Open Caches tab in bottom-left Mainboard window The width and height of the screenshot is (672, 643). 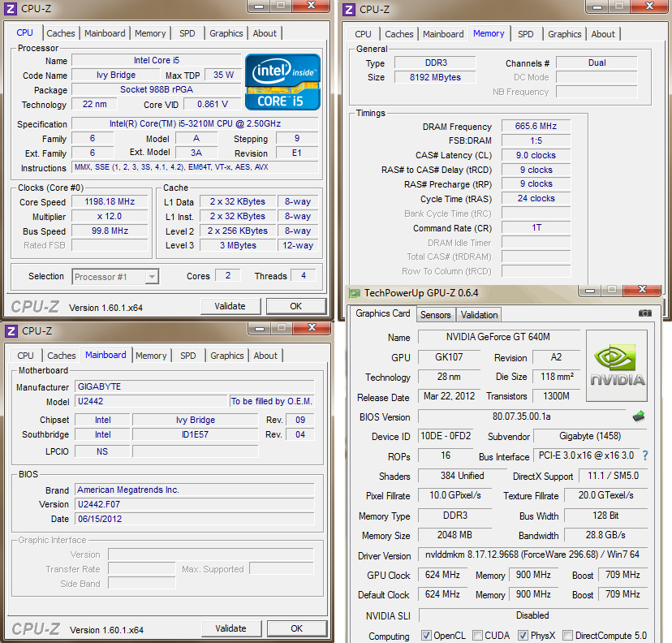(62, 356)
